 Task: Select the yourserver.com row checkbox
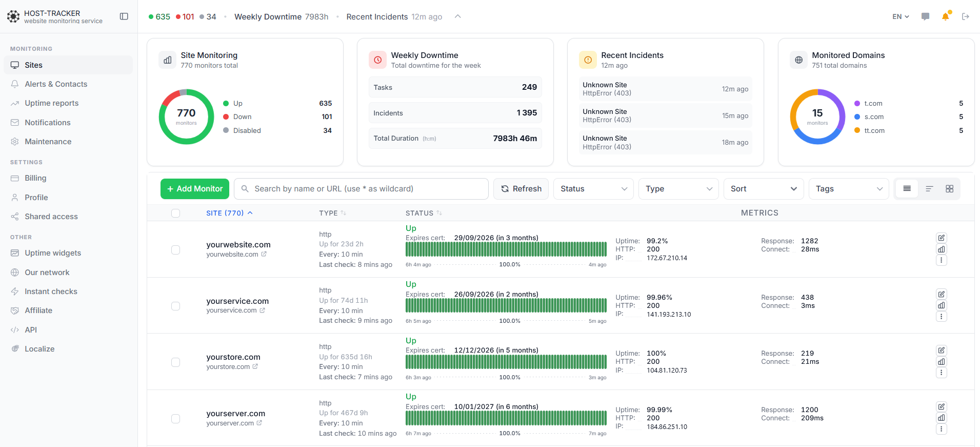point(176,419)
